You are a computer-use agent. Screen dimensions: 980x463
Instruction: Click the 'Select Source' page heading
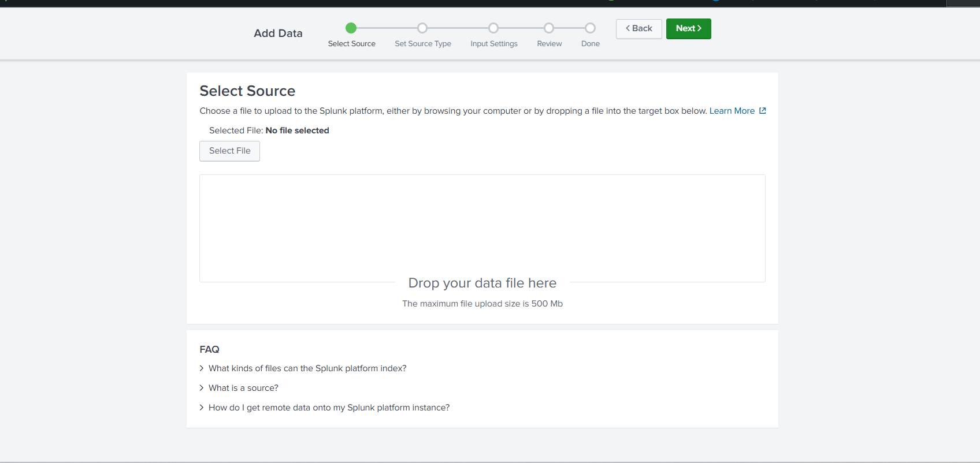(x=247, y=91)
